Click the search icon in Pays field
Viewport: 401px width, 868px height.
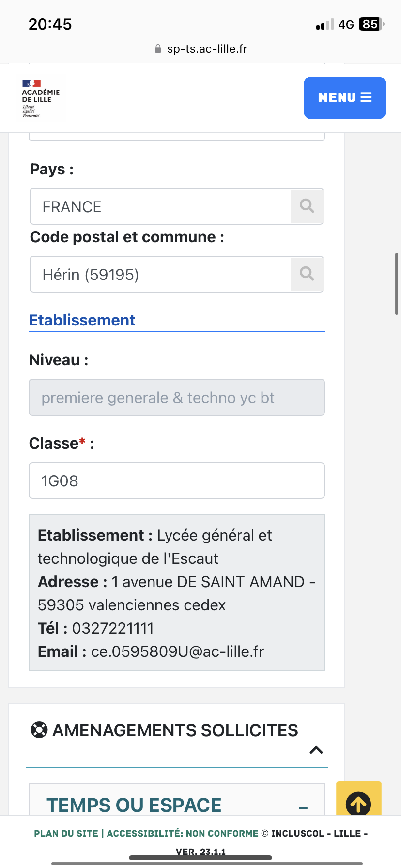tap(307, 206)
